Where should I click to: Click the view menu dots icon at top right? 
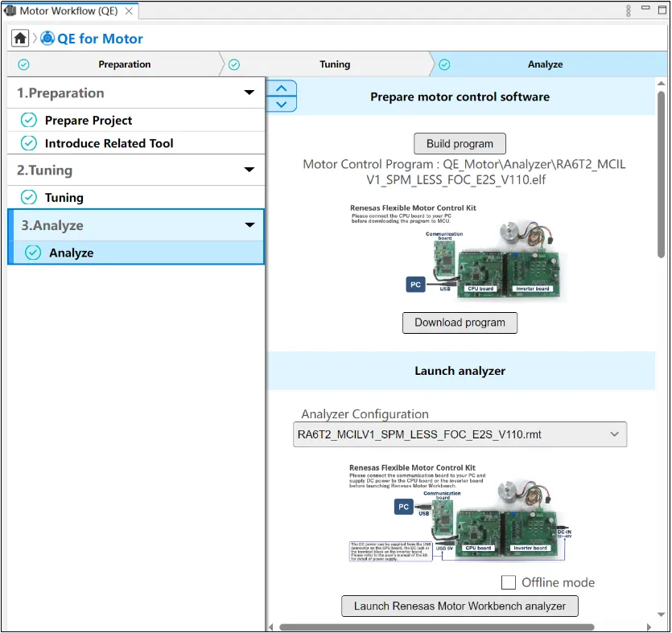coord(629,11)
